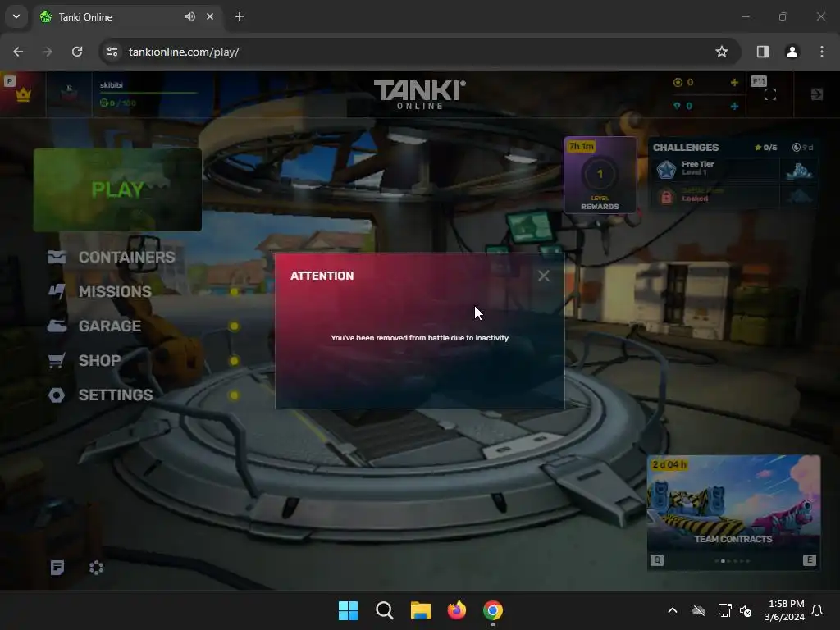Click the Shop cart icon
The width and height of the screenshot is (840, 630).
(x=57, y=361)
